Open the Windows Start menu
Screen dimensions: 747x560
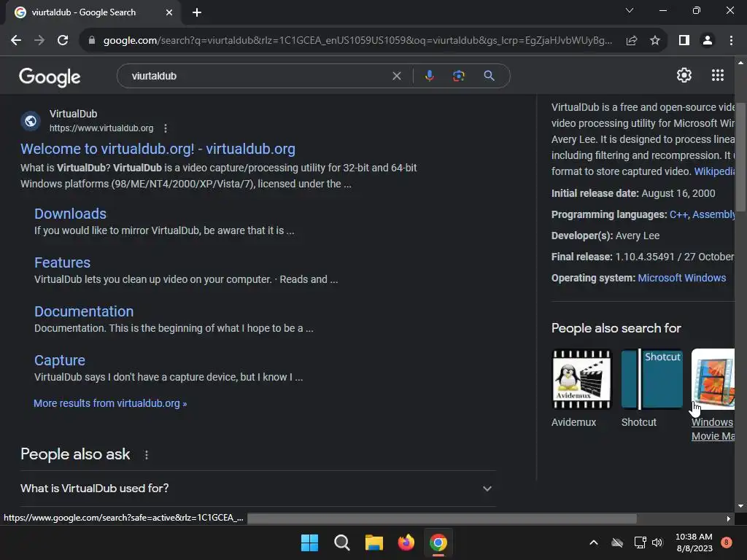click(x=309, y=542)
